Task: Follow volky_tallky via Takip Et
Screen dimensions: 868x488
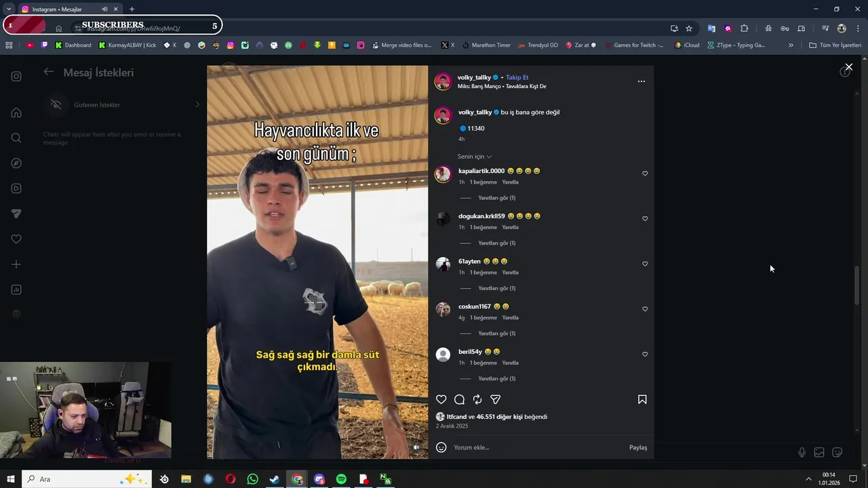Action: (517, 77)
